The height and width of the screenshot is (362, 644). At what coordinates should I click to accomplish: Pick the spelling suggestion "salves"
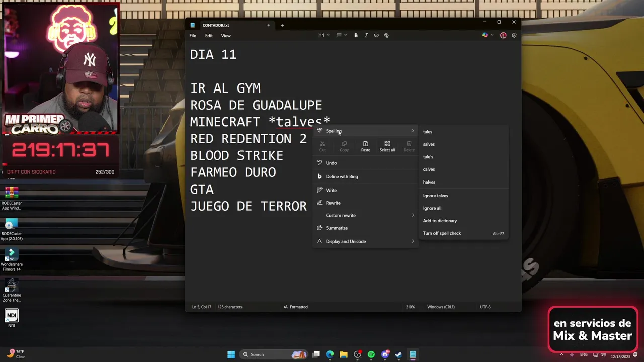tap(463, 144)
